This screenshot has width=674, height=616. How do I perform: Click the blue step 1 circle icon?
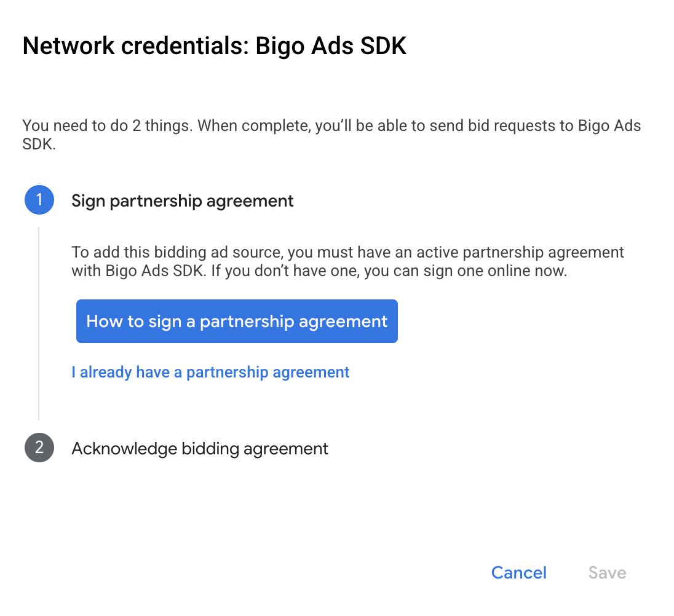[39, 200]
